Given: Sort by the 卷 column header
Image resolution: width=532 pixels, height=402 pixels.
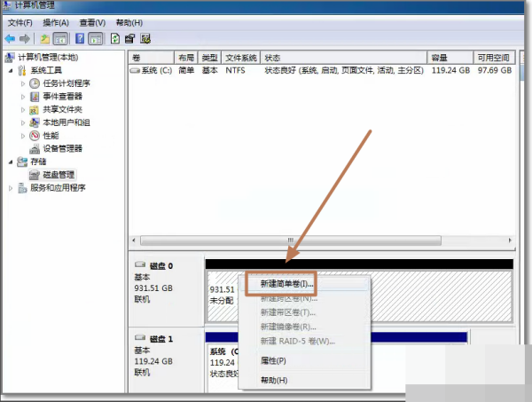Looking at the screenshot, I should pos(152,58).
